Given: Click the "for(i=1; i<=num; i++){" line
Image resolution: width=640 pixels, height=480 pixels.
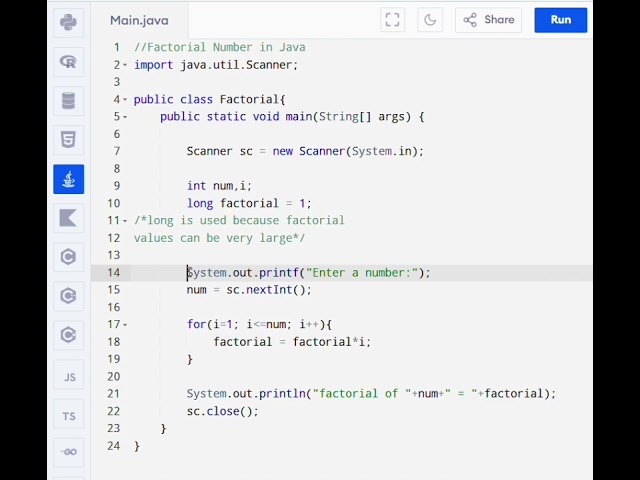Looking at the screenshot, I should (x=259, y=324).
